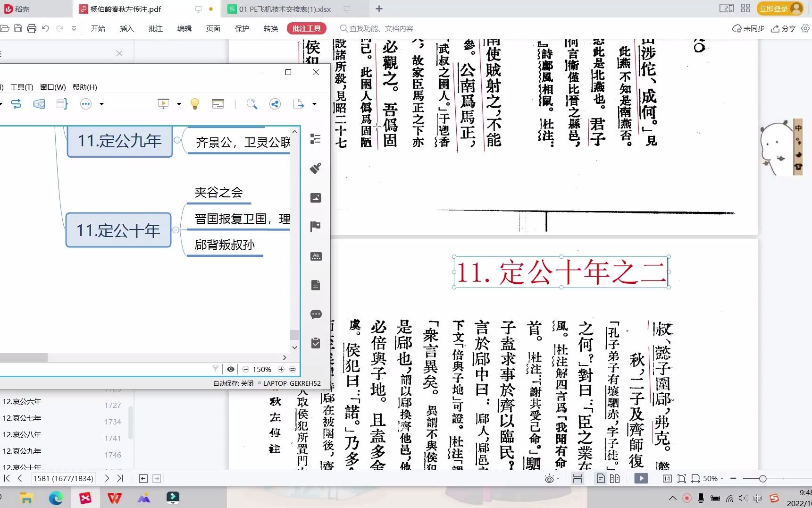
Task: Click the more options ellipsis icon in XMind toolbar
Action: [x=86, y=104]
